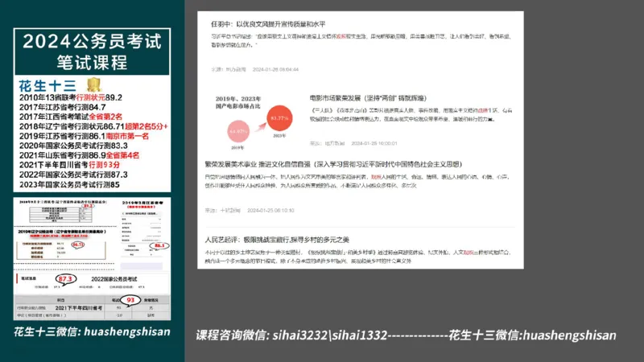
Task: Click timestamp '2024-01-25 10:00:01'
Action: (x=374, y=143)
